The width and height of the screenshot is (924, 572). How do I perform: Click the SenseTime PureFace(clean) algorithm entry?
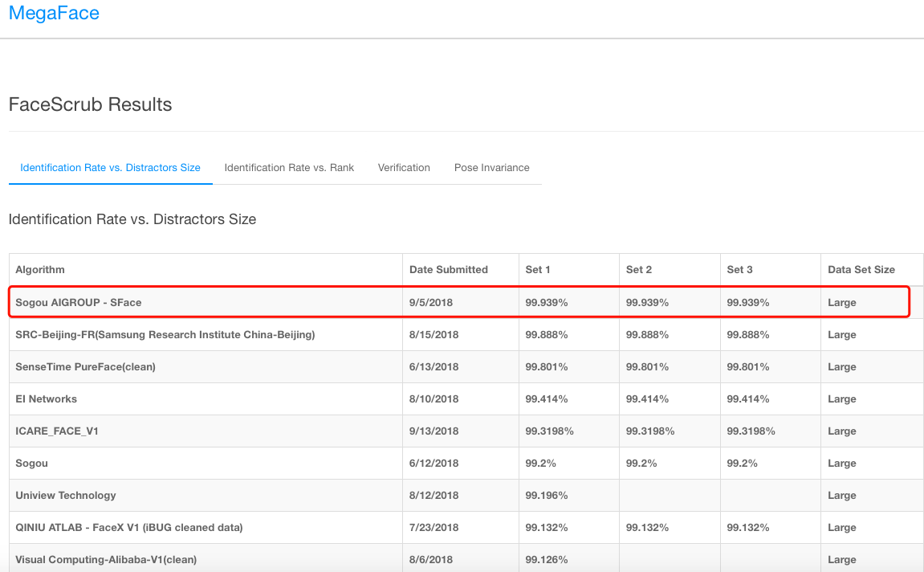pyautogui.click(x=85, y=367)
